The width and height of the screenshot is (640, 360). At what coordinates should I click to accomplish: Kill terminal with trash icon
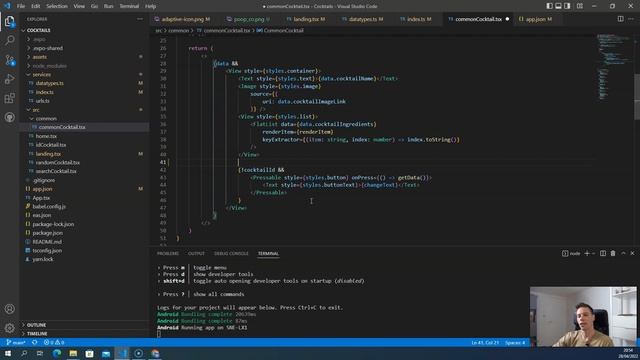[613, 253]
